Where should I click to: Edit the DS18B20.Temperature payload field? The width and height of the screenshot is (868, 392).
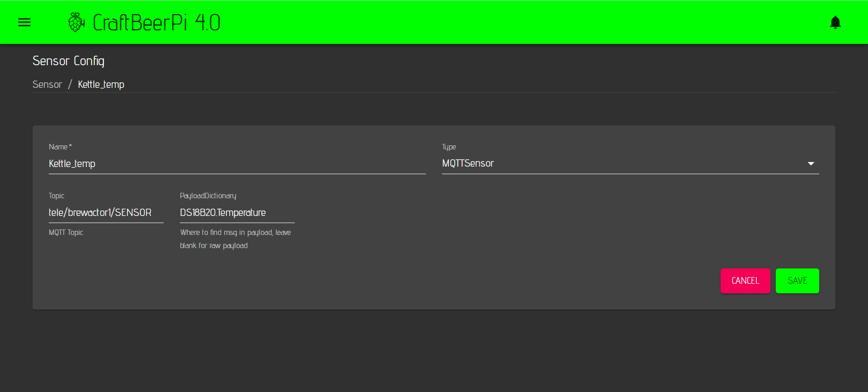[236, 213]
